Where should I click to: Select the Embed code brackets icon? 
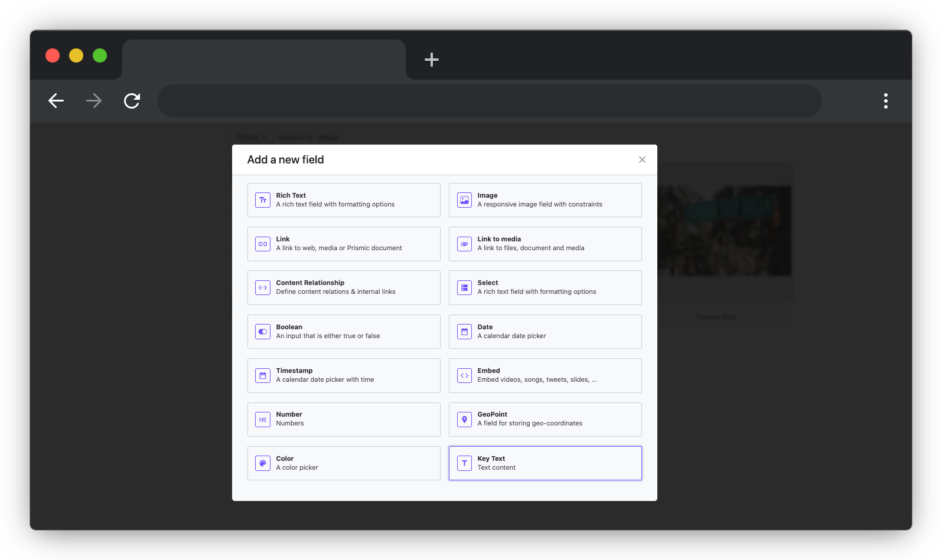point(464,375)
